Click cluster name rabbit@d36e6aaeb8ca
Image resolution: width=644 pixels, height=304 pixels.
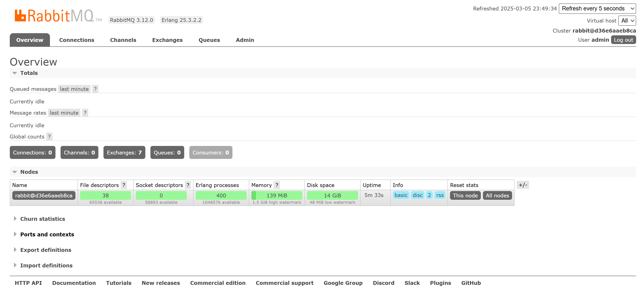[x=604, y=31]
